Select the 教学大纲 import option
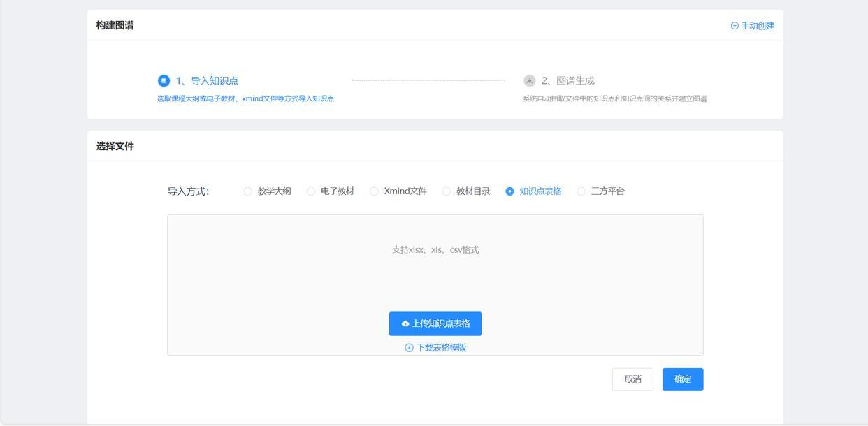Viewport: 868px width, 426px height. click(x=248, y=191)
